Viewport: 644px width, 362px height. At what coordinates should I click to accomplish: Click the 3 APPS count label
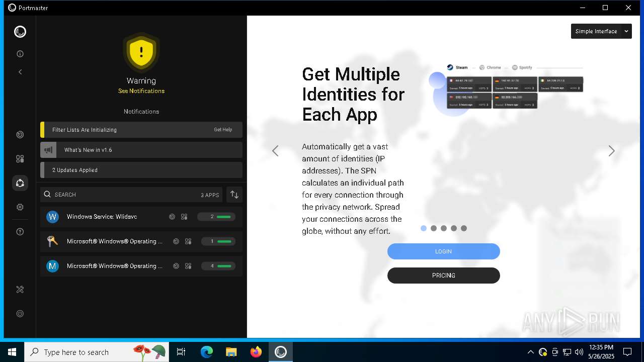coord(210,195)
